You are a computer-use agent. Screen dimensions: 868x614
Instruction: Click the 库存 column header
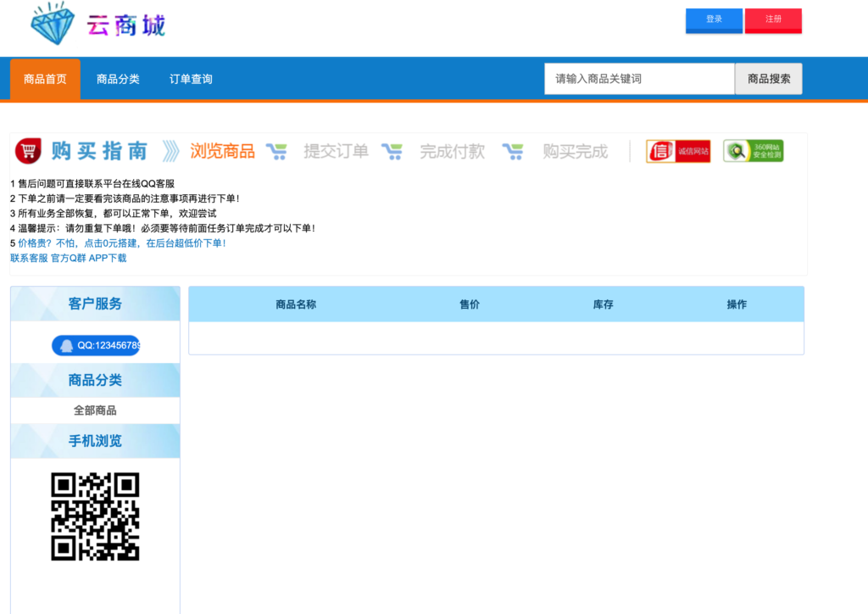coord(603,304)
